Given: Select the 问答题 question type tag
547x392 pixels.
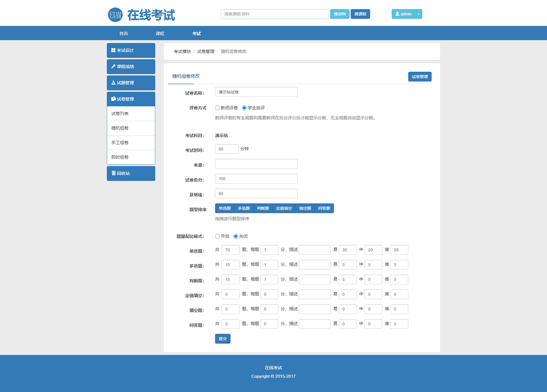Looking at the screenshot, I should coord(325,208).
